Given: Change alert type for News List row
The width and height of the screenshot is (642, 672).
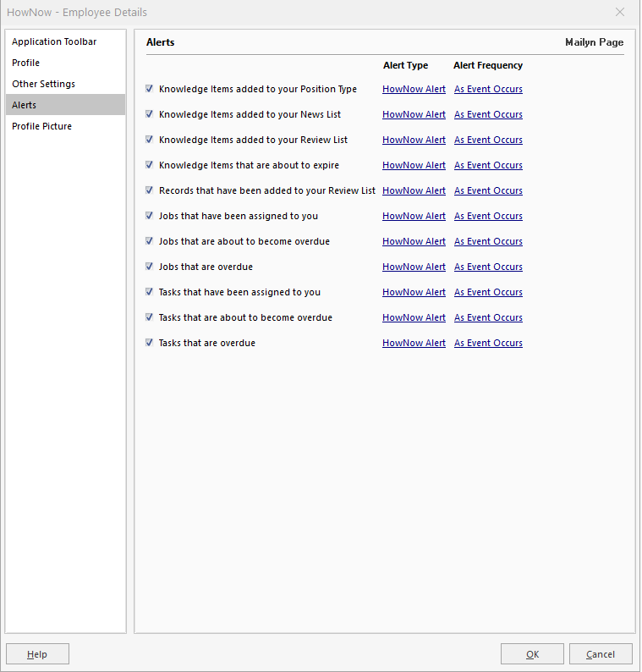Looking at the screenshot, I should pos(414,114).
